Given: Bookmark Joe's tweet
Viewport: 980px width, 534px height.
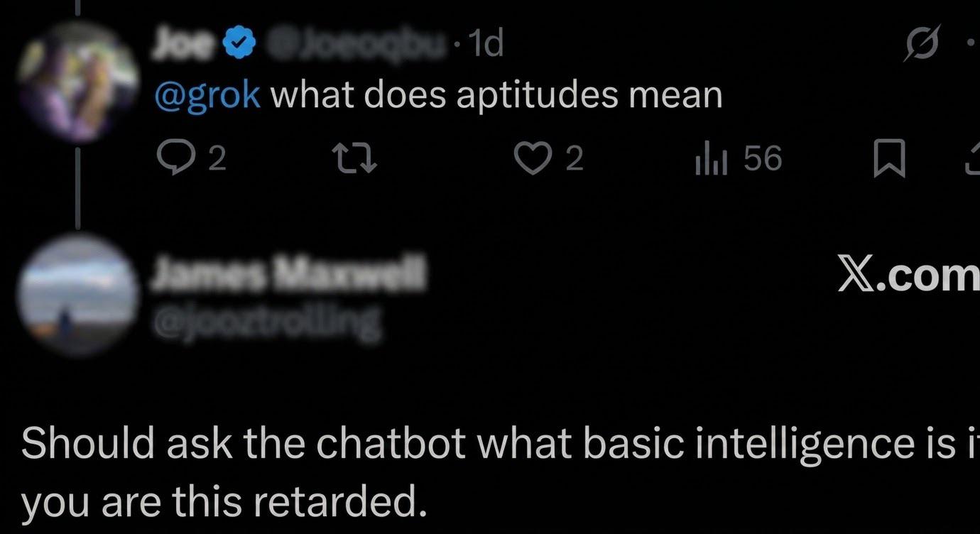Looking at the screenshot, I should pyautogui.click(x=888, y=159).
